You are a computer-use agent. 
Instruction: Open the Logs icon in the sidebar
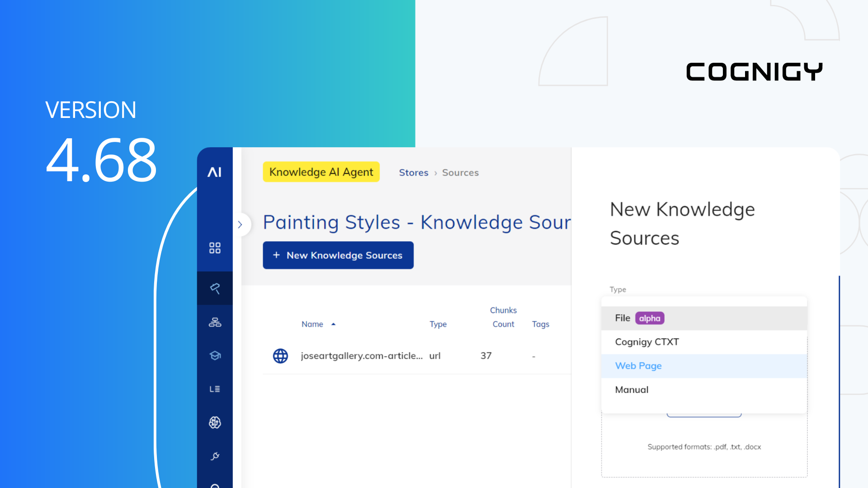coord(215,389)
